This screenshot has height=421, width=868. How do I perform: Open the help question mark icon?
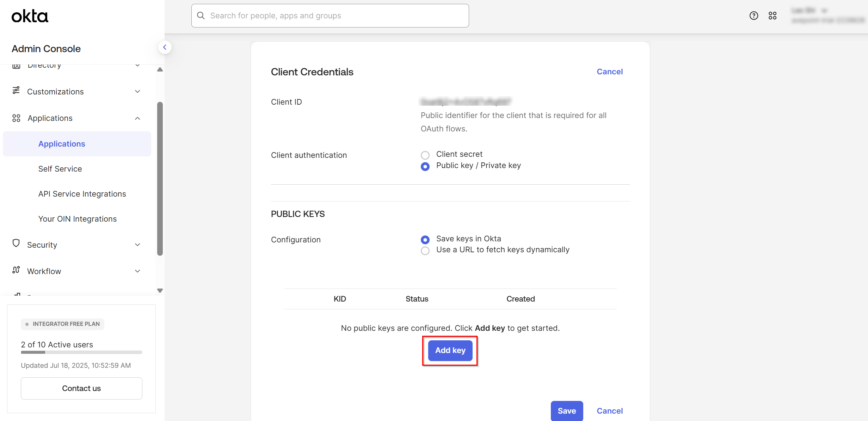click(754, 16)
